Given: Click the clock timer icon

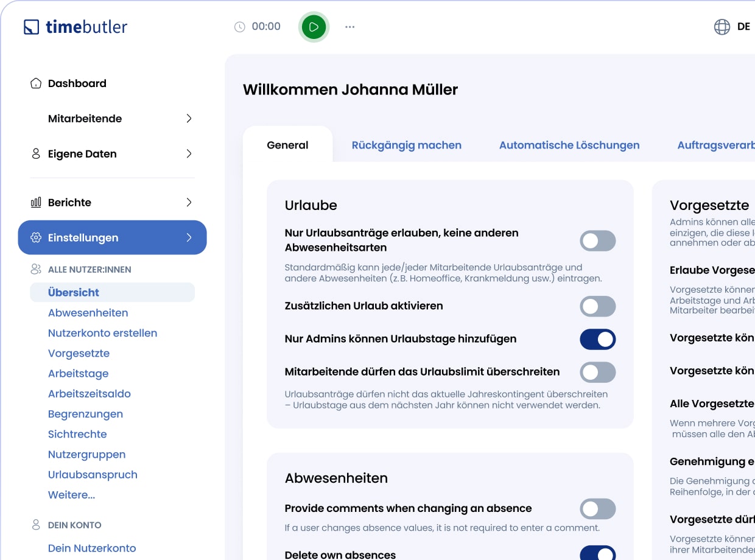Looking at the screenshot, I should (240, 27).
